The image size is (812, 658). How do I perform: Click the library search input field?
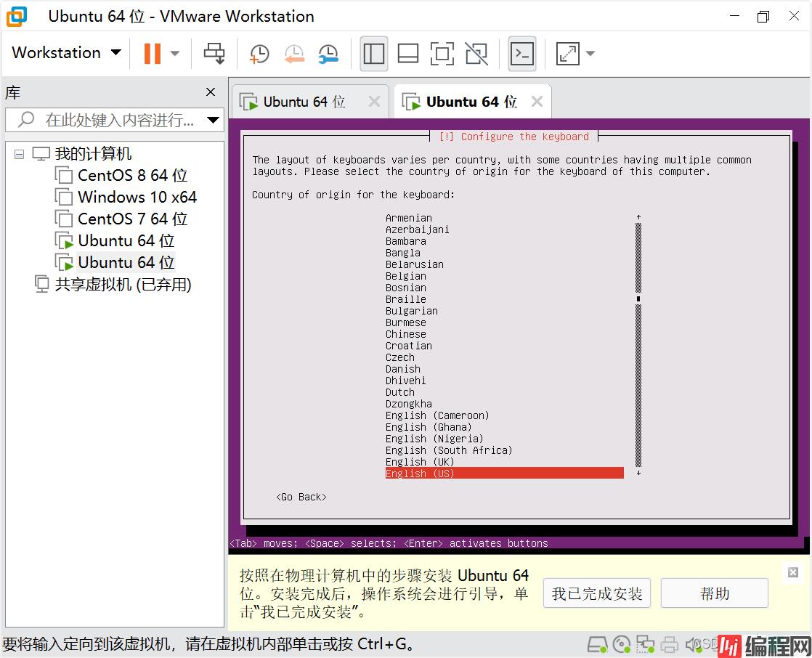click(x=116, y=120)
